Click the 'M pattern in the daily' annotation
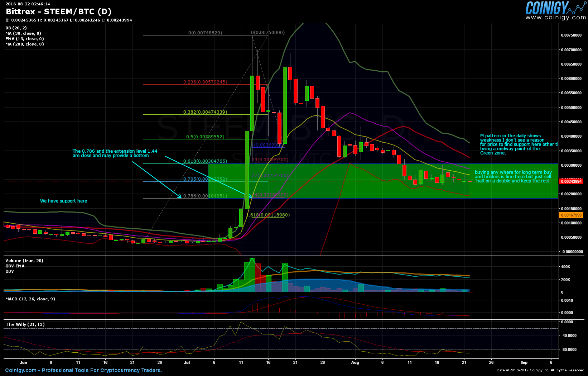Viewport: 588px width, 376px height. pyautogui.click(x=519, y=144)
